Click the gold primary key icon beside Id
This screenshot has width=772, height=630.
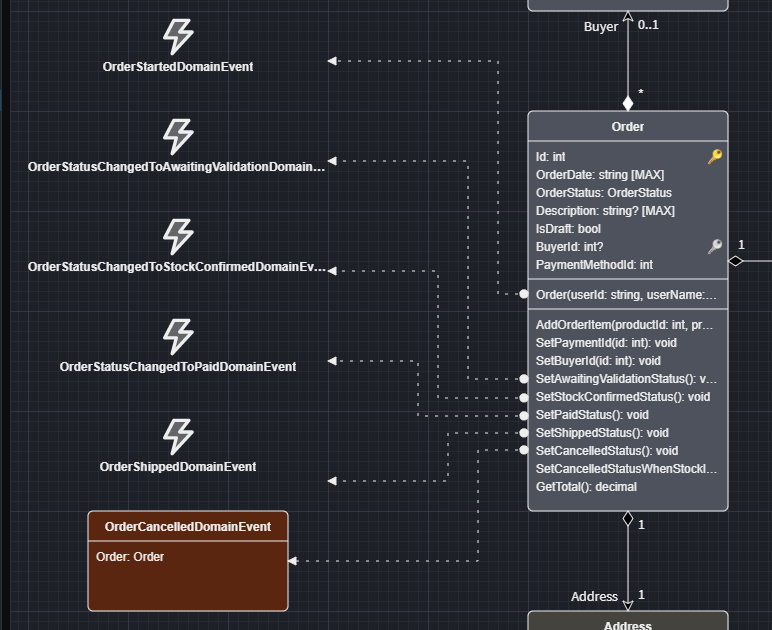[715, 157]
